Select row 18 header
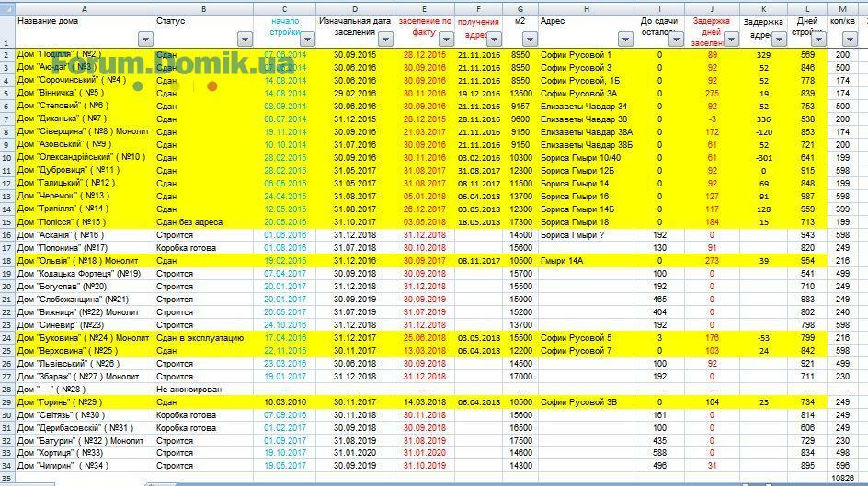 point(7,261)
